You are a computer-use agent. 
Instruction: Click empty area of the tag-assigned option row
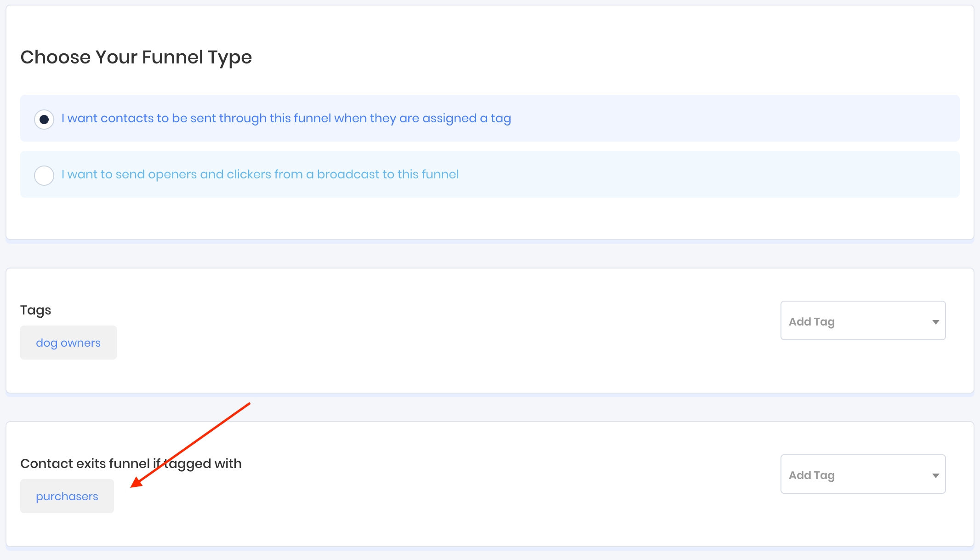click(735, 119)
